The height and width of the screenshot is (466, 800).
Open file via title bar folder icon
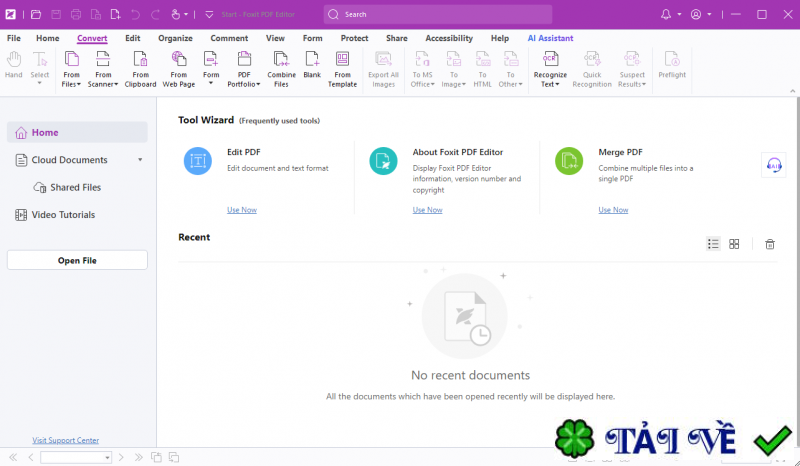(x=36, y=14)
